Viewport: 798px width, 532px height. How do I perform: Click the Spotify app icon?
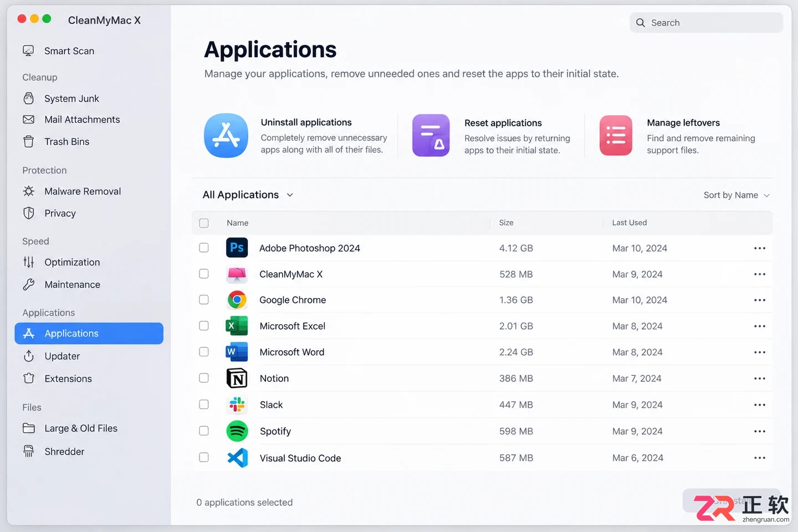click(x=237, y=431)
